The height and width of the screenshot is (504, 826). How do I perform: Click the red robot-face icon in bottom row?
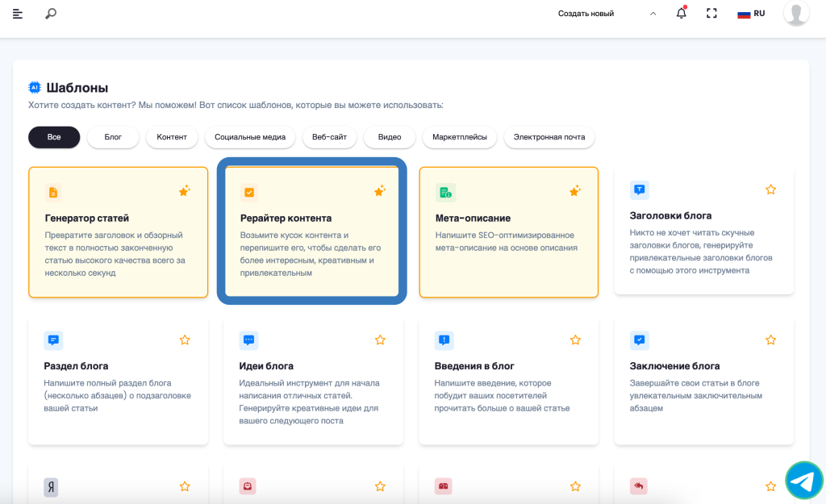[x=248, y=486]
